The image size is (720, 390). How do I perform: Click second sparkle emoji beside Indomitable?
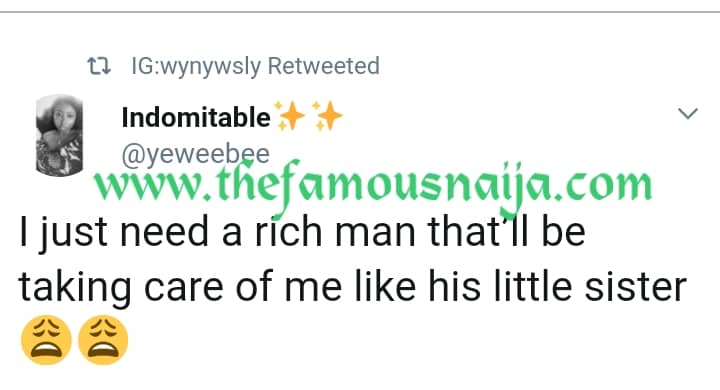tap(327, 115)
